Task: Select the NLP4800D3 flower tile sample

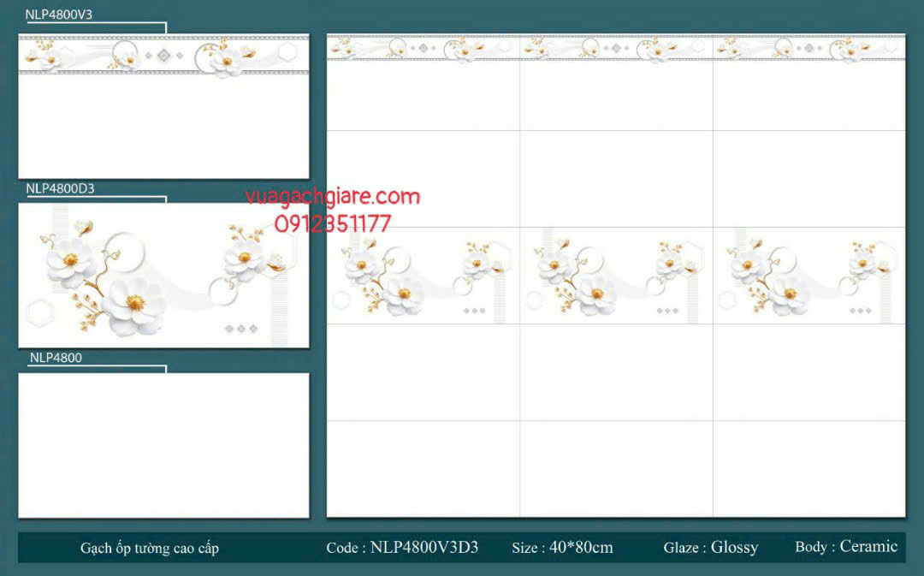Action: click(163, 275)
